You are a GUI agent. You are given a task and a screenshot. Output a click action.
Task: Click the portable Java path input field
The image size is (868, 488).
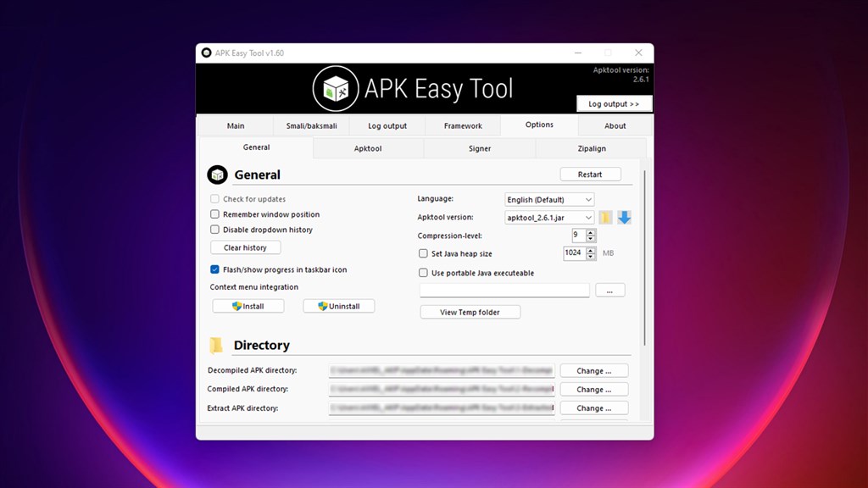(504, 291)
